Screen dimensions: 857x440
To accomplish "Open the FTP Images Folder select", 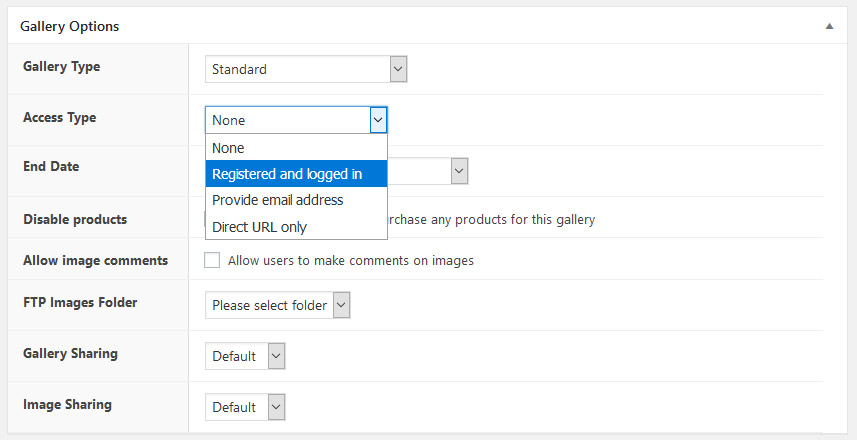I will click(278, 305).
